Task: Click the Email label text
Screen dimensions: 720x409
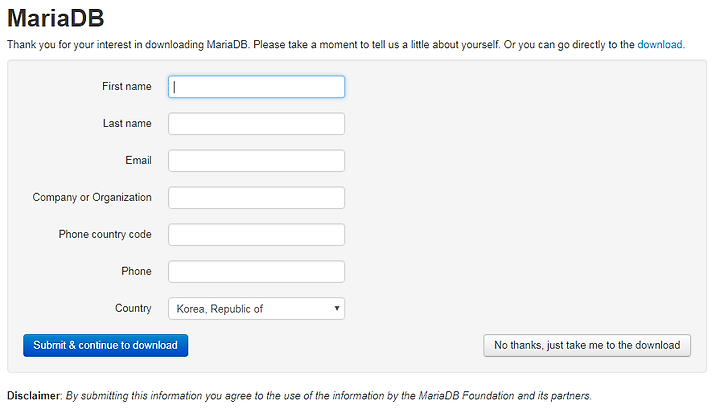Action: click(138, 160)
